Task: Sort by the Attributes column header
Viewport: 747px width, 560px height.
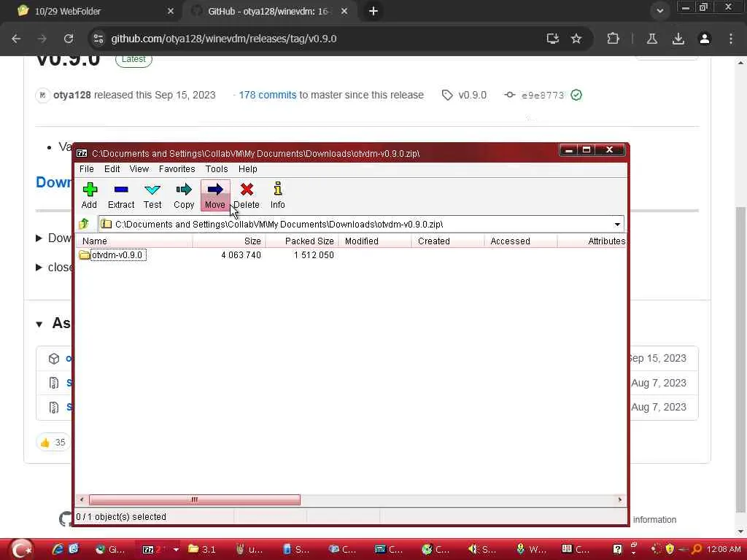Action: coord(592,241)
